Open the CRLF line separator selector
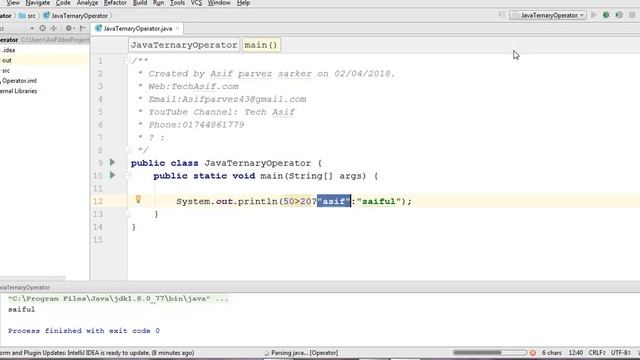Image resolution: width=640 pixels, height=360 pixels. pos(597,353)
